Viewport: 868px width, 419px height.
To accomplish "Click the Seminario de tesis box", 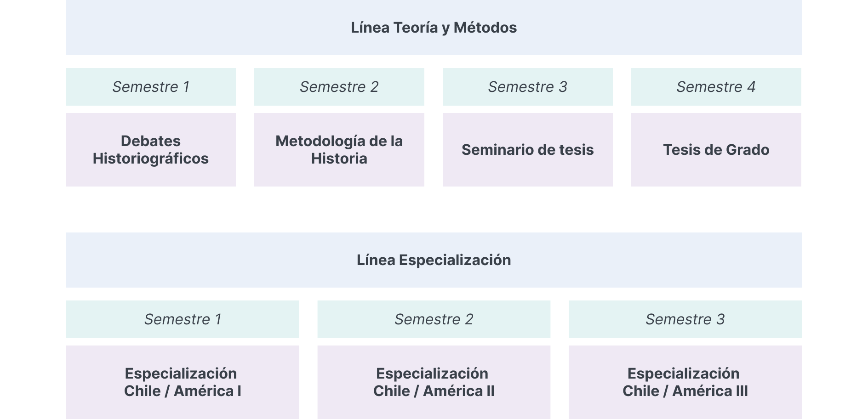I will pyautogui.click(x=528, y=150).
